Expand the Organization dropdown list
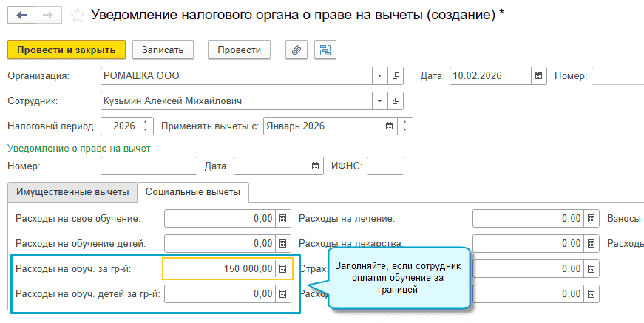Viewport: 644px width, 323px height. click(380, 75)
